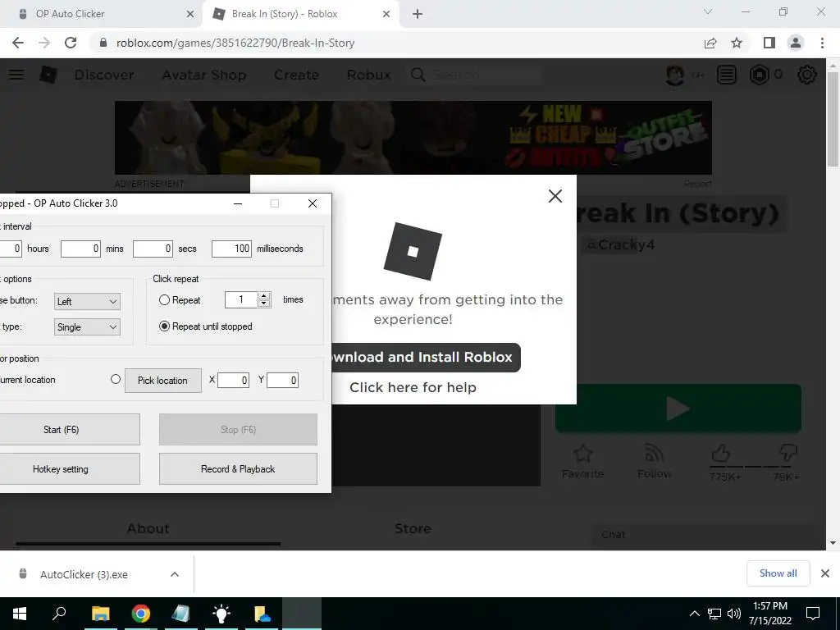Image resolution: width=840 pixels, height=630 pixels.
Task: Select the Pick location radio button
Action: pyautogui.click(x=115, y=379)
